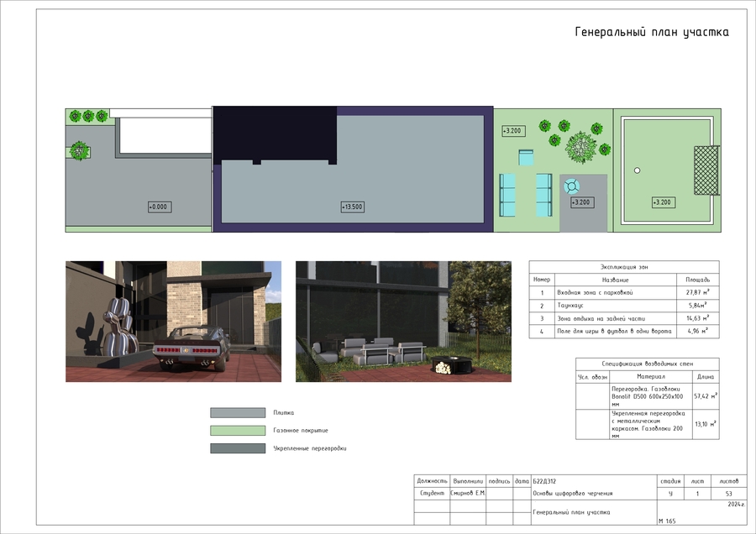
Task: Click the 'Газонное покрытие' legend label
Action: click(x=301, y=431)
